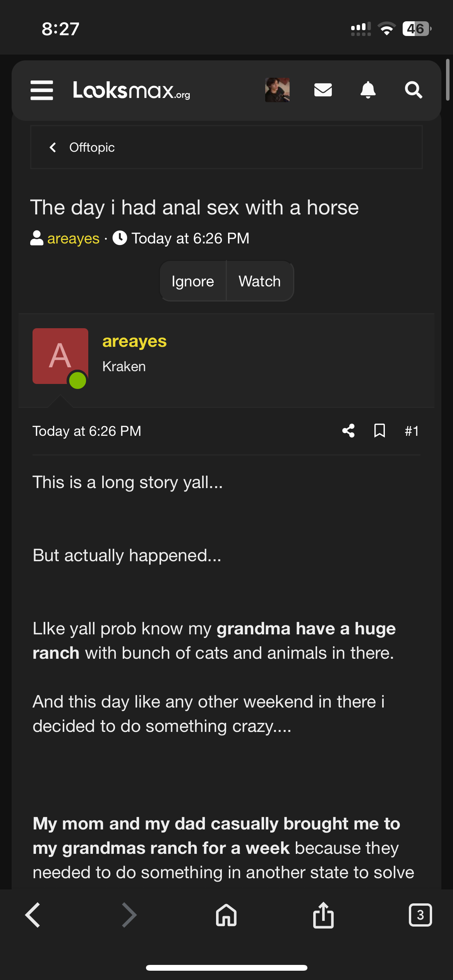The height and width of the screenshot is (980, 453).
Task: Tap the Ignore thread button
Action: point(193,281)
